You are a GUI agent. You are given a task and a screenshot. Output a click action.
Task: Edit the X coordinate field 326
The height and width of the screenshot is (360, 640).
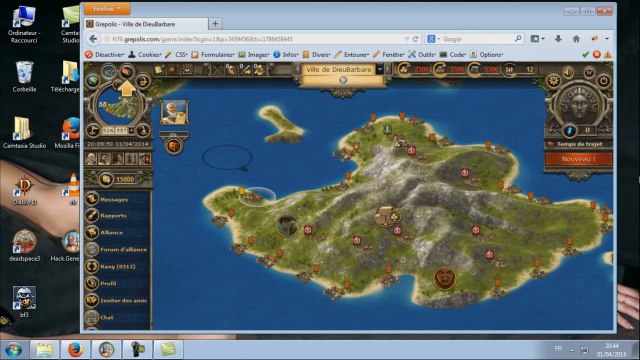(x=108, y=131)
